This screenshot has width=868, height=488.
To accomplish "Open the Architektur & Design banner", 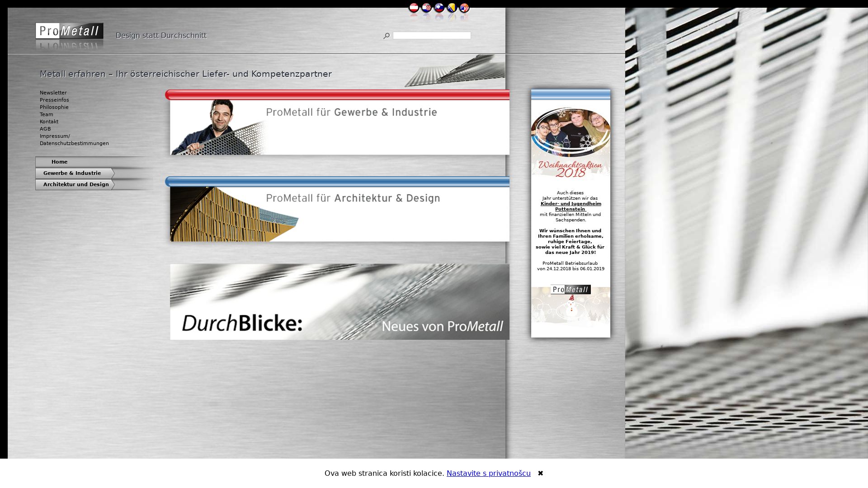I will pyautogui.click(x=337, y=209).
